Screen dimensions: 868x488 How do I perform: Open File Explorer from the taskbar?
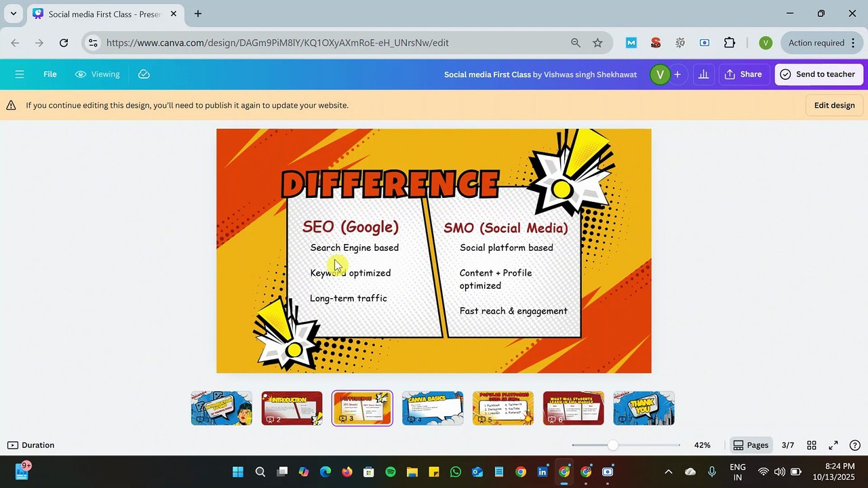pyautogui.click(x=412, y=472)
